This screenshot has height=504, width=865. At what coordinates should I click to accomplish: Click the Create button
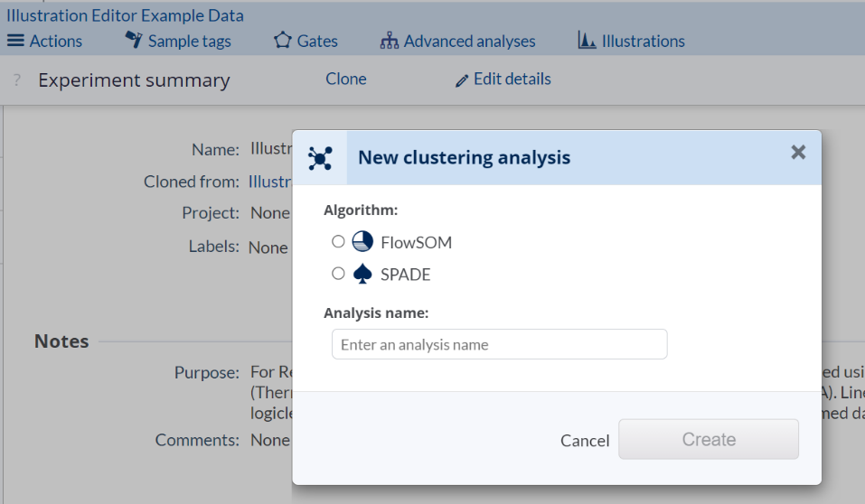coord(708,439)
